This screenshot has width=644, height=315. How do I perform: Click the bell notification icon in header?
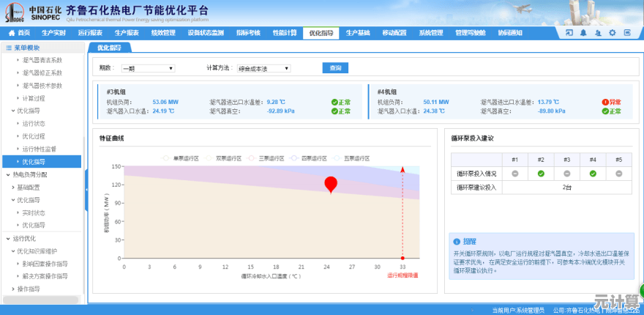584,33
